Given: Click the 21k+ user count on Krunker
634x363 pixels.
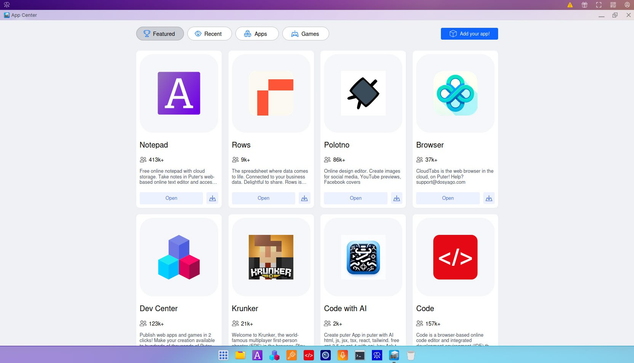Looking at the screenshot, I should pyautogui.click(x=247, y=323).
